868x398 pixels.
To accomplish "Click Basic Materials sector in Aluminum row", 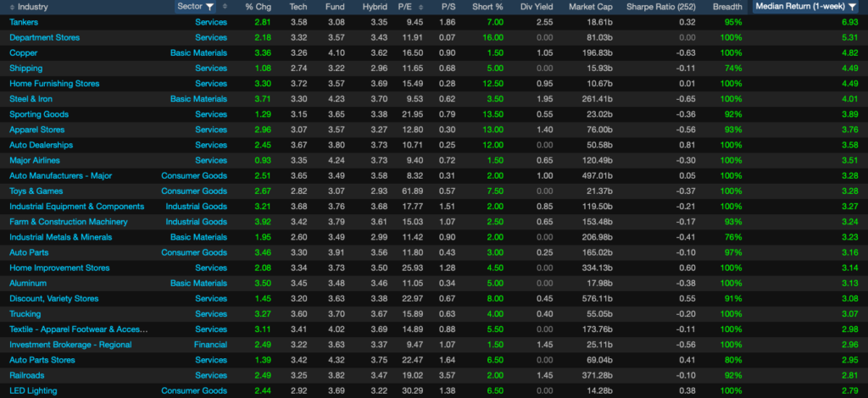I will (198, 283).
